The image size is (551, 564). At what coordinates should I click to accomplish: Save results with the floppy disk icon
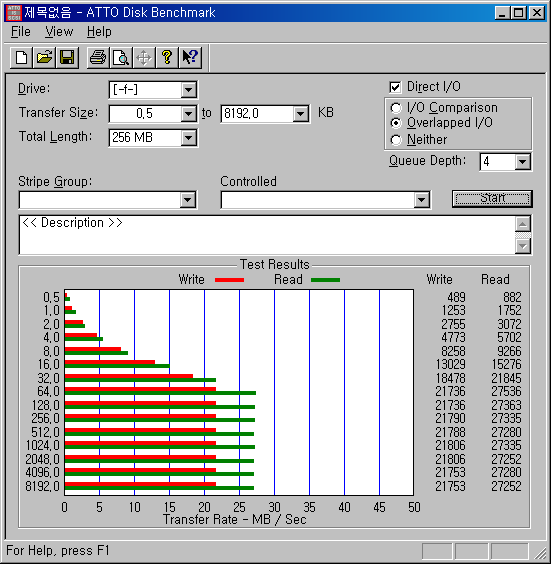(67, 58)
